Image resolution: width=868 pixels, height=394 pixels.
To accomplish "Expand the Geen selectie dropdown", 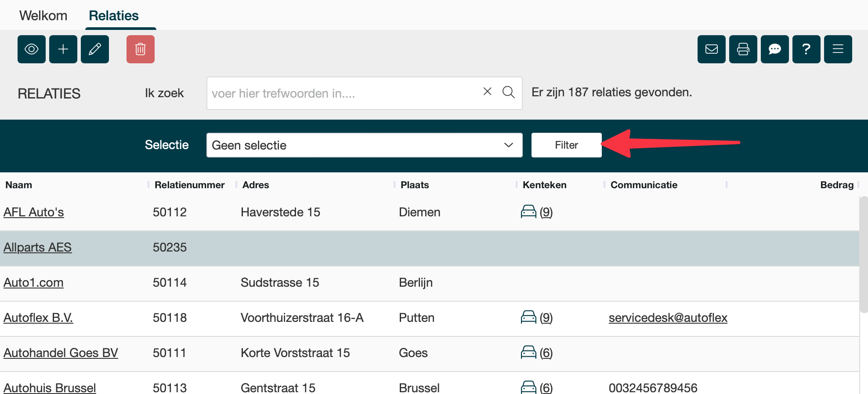I will tap(364, 145).
